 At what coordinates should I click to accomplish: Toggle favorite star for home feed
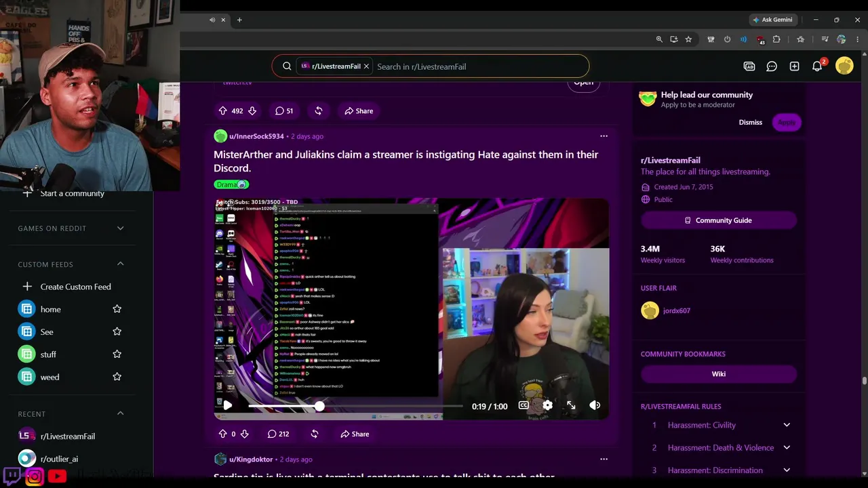pyautogui.click(x=117, y=309)
